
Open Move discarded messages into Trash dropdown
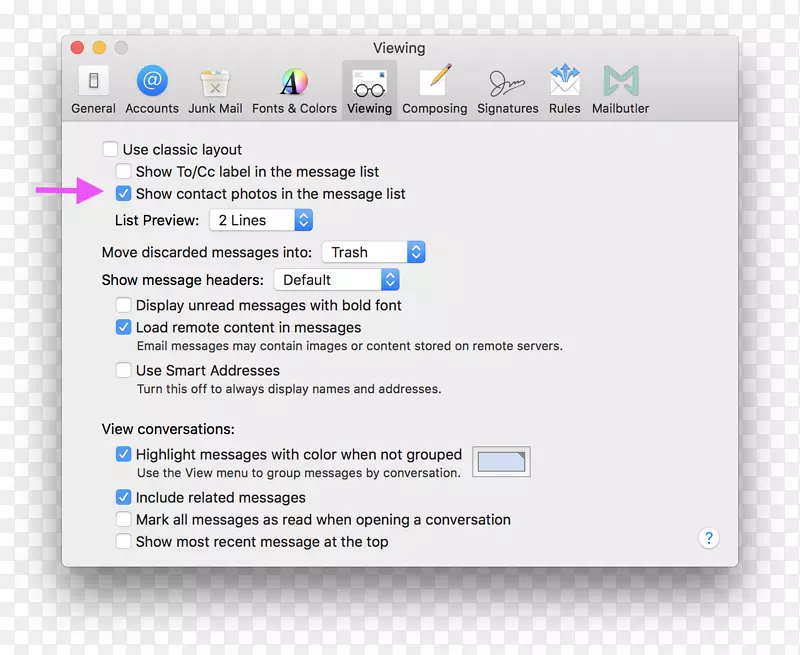tap(373, 252)
